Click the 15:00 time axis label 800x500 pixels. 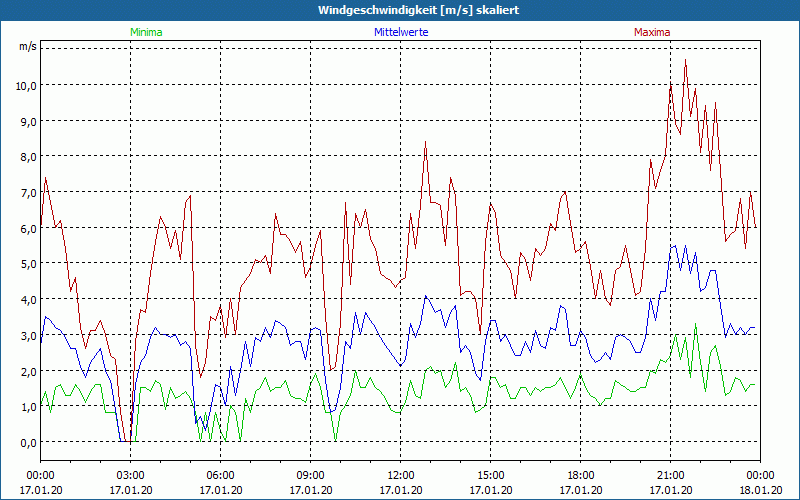pos(491,476)
